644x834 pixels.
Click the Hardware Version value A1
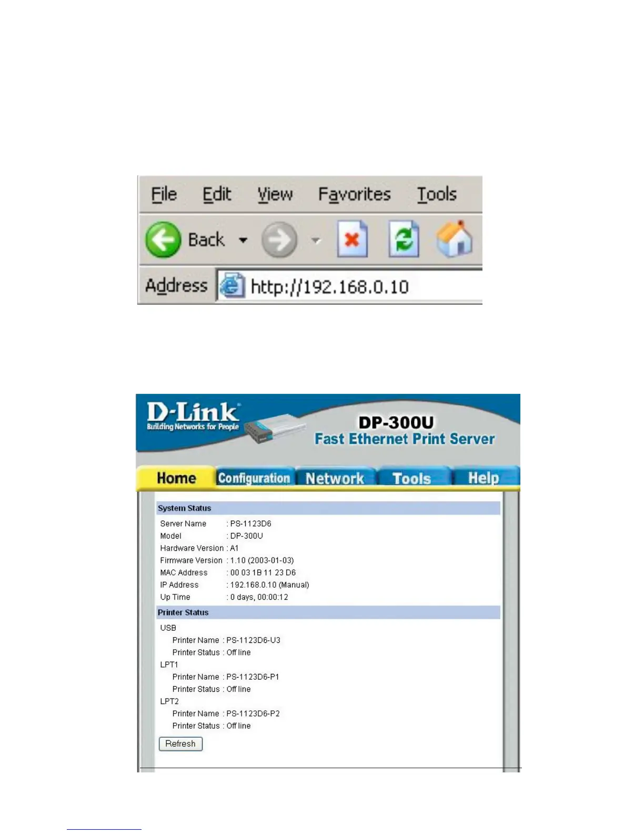click(x=234, y=548)
